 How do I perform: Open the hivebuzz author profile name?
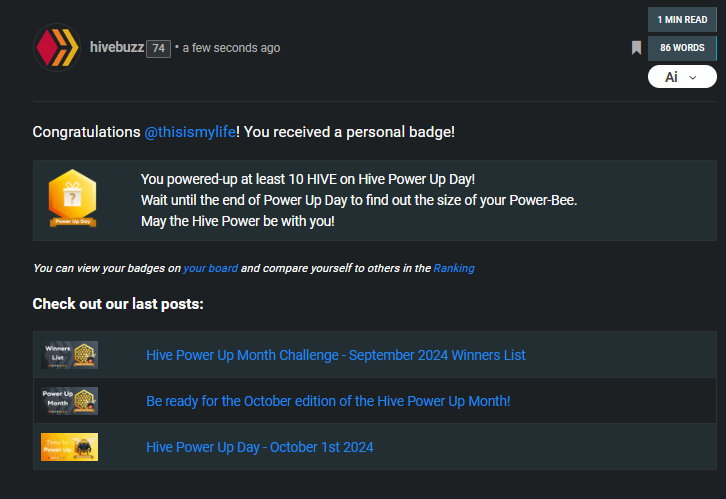click(117, 47)
